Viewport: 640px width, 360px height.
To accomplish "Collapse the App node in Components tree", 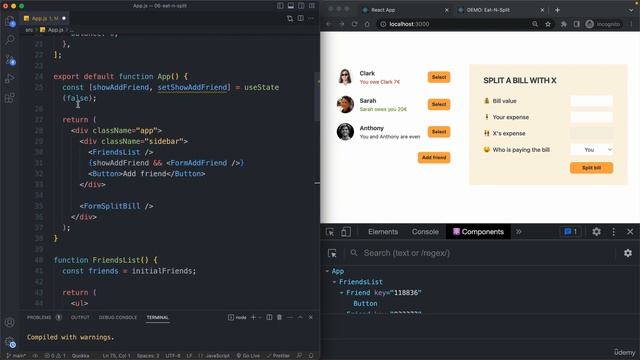I will [x=327, y=271].
